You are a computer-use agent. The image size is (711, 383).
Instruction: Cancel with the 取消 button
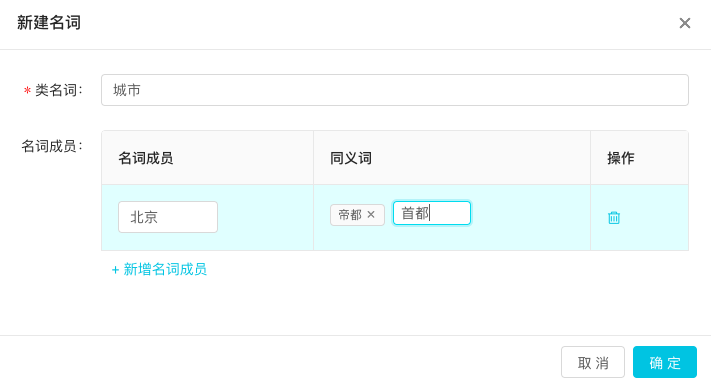pos(593,362)
